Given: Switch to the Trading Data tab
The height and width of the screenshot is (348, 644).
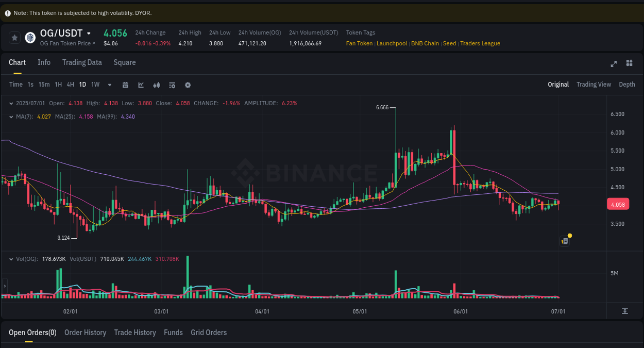Looking at the screenshot, I should (x=82, y=62).
